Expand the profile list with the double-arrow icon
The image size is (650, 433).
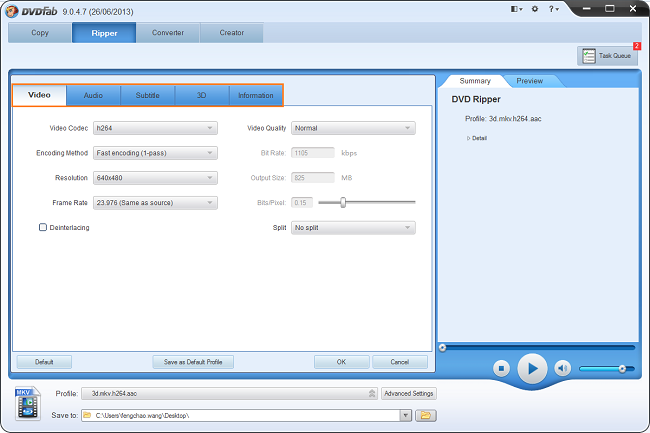click(x=372, y=393)
